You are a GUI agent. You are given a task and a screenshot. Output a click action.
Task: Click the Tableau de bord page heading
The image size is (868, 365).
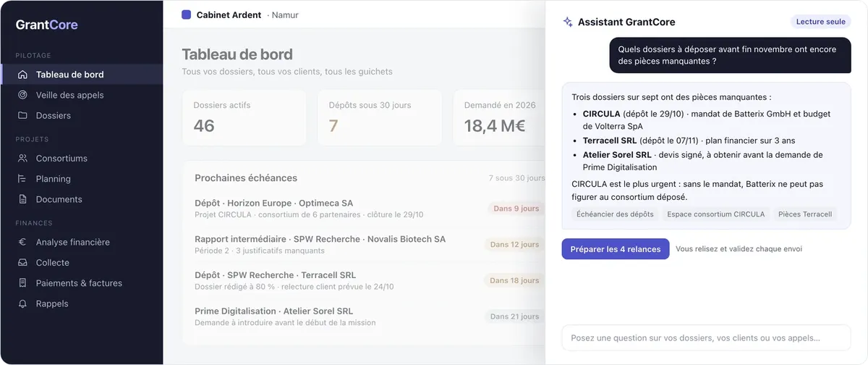coord(237,54)
